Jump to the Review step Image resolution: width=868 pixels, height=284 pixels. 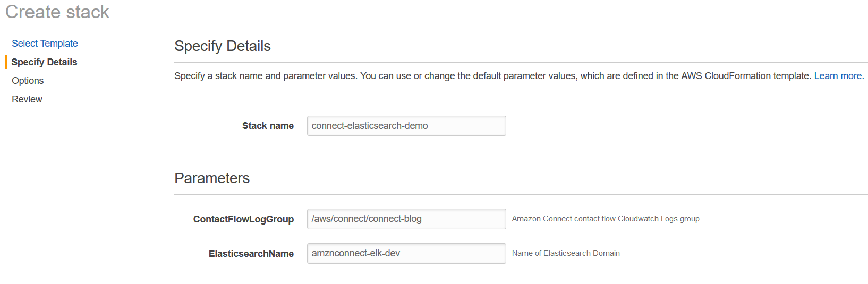coord(27,99)
